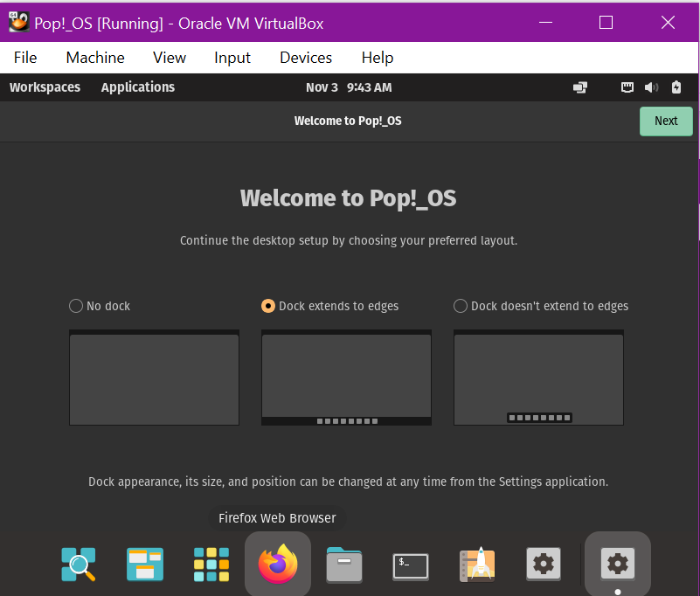
Task: Open the Nov 3 9:43 AM clock menu
Action: [x=349, y=87]
